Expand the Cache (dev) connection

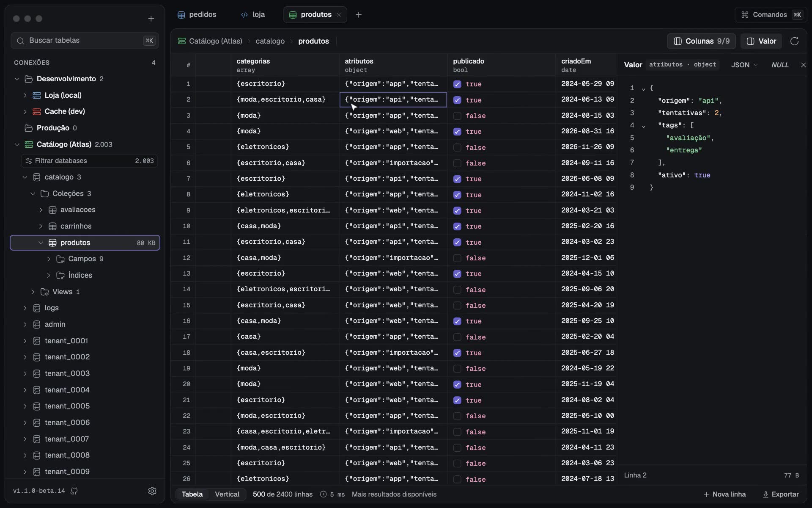click(x=25, y=112)
